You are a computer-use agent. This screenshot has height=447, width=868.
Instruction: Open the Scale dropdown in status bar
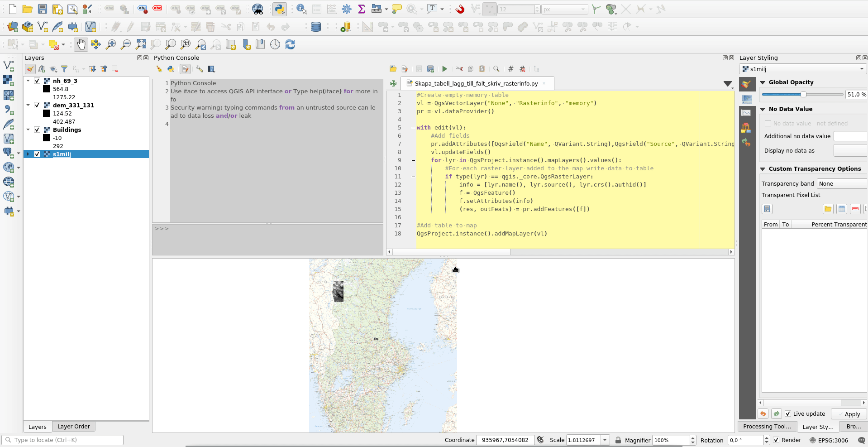[x=605, y=440]
